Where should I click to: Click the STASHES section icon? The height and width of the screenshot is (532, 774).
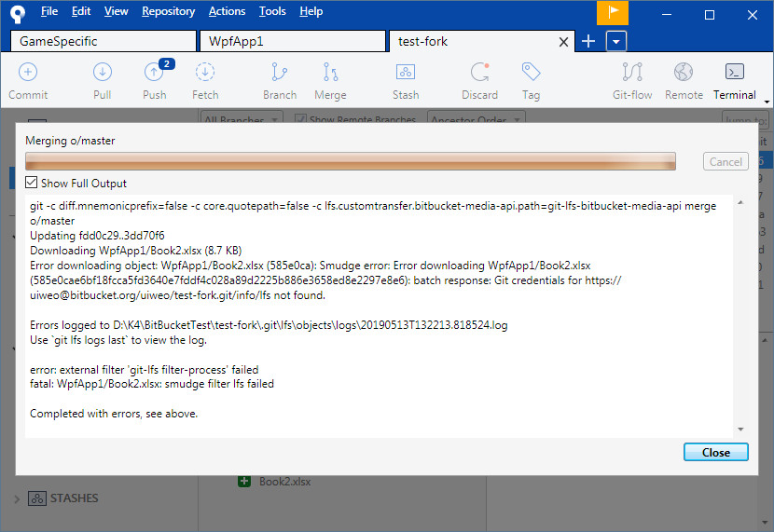click(37, 498)
